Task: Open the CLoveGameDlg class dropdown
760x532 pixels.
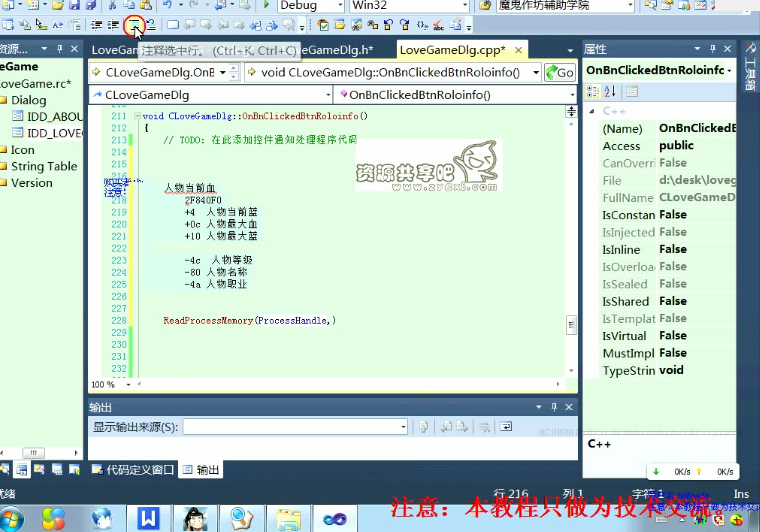Action: (329, 95)
